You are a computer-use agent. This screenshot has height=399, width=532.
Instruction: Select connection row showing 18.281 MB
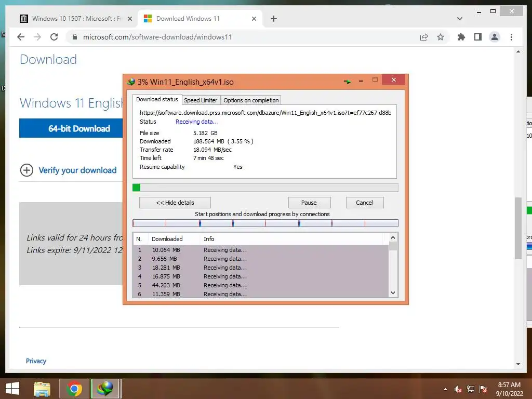click(261, 268)
